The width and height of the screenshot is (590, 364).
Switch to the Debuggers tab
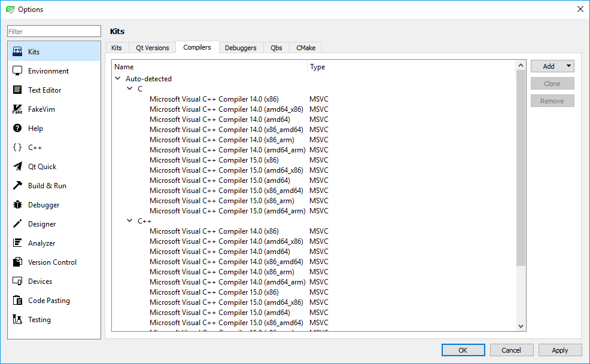tap(241, 48)
